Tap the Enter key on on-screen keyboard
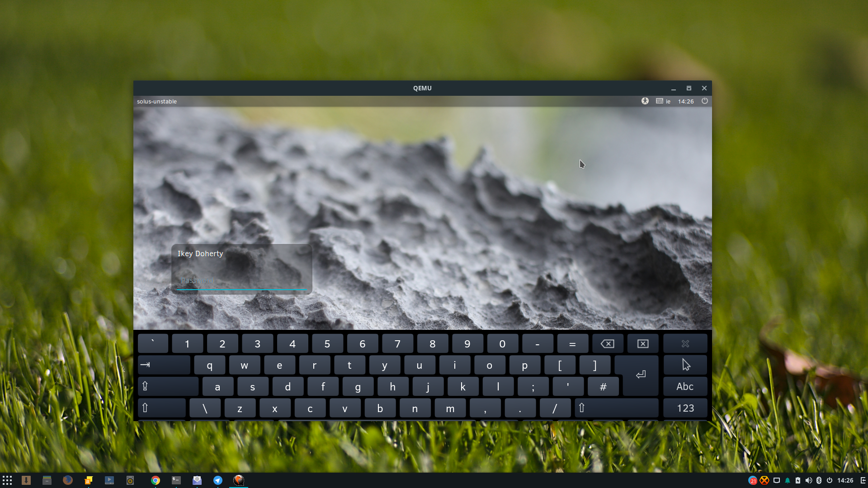868x488 pixels. pyautogui.click(x=641, y=375)
